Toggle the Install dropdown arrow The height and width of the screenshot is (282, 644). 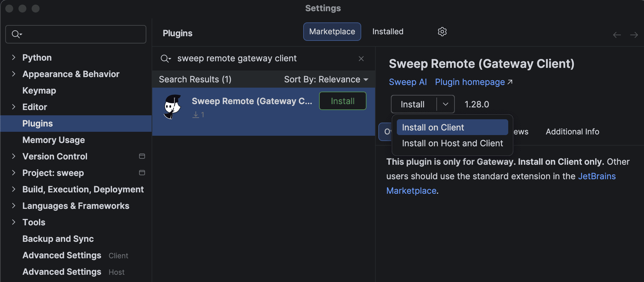pyautogui.click(x=446, y=104)
